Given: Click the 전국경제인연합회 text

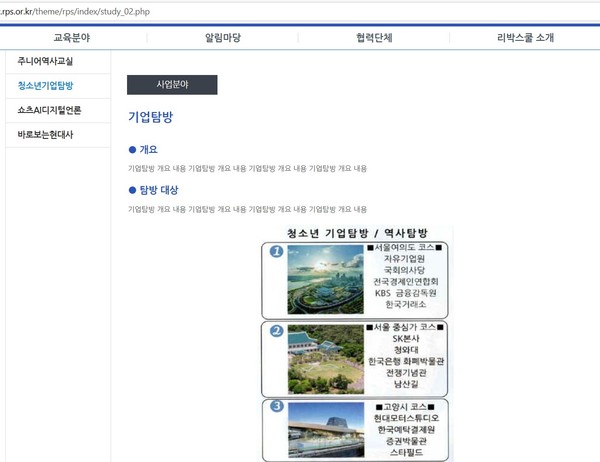Looking at the screenshot, I should click(406, 282).
